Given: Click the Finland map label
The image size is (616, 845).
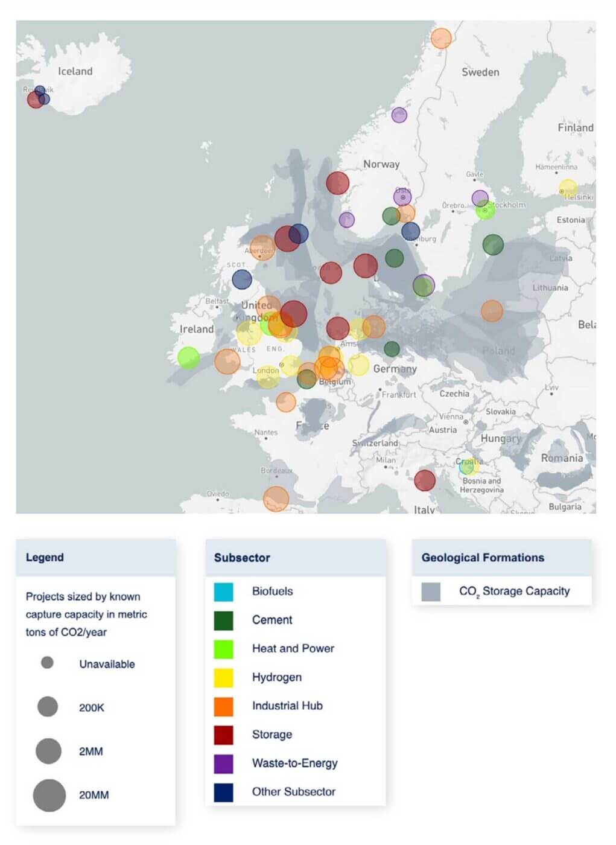Looking at the screenshot, I should (x=576, y=127).
